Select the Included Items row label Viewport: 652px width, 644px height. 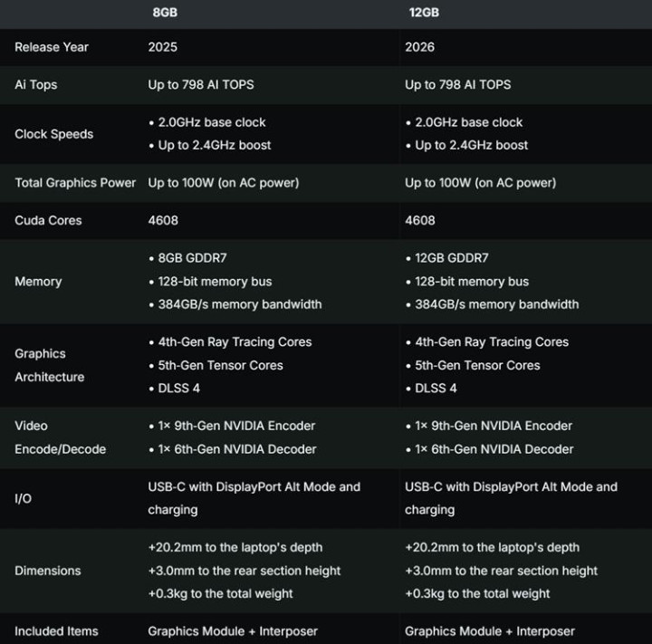pos(56,631)
